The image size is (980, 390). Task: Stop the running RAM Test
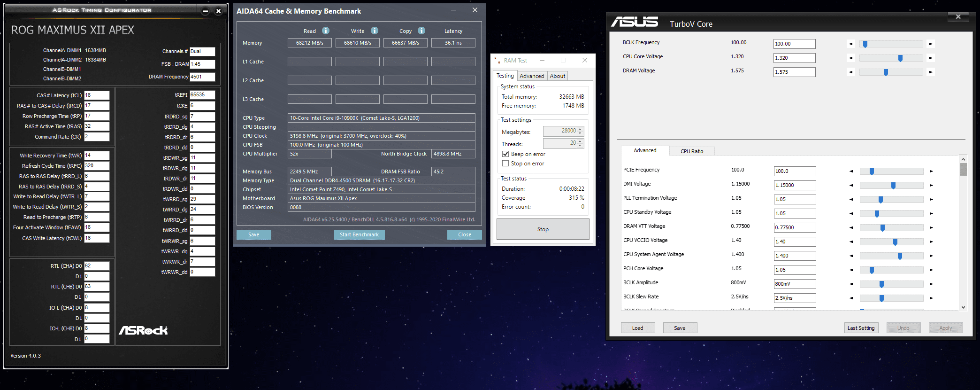543,229
